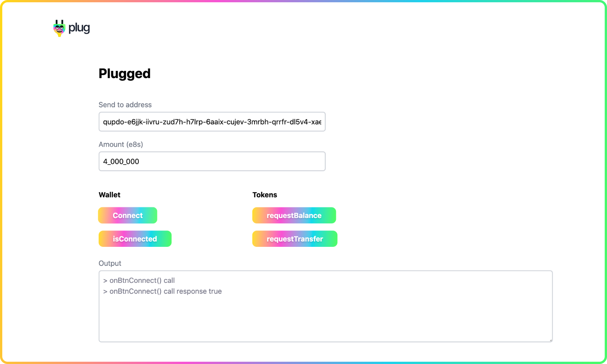The width and height of the screenshot is (607, 364).
Task: Click the Plug mascot logo icon
Action: pos(59,28)
